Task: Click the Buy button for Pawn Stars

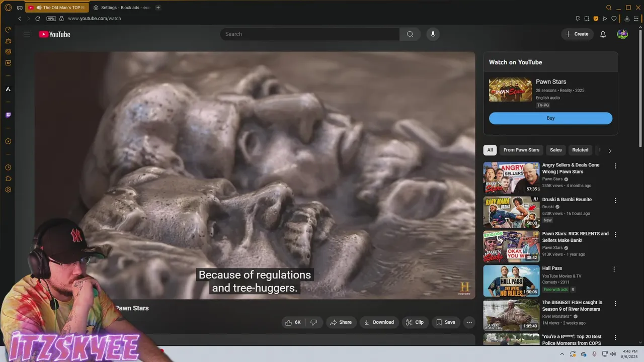Action: point(550,118)
